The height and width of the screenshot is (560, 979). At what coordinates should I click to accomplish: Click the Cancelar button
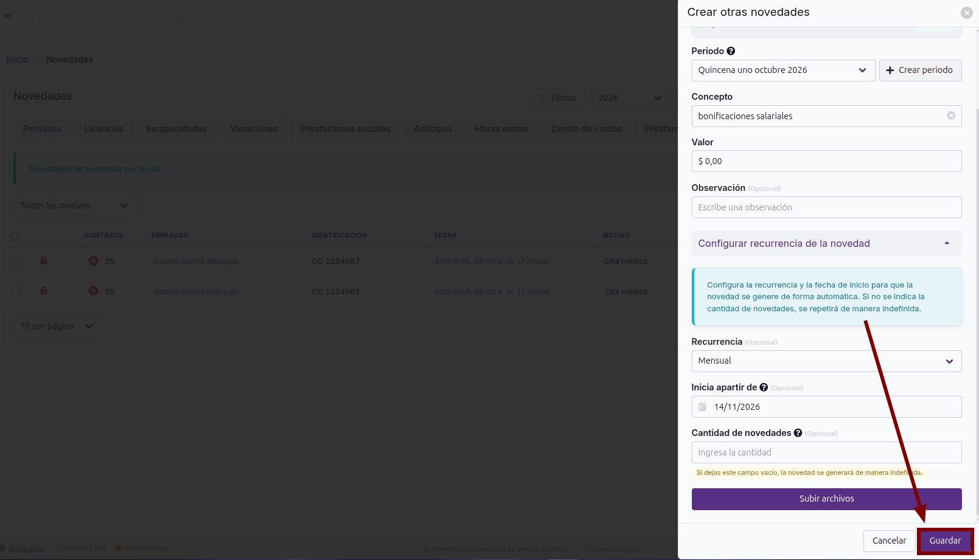(889, 541)
